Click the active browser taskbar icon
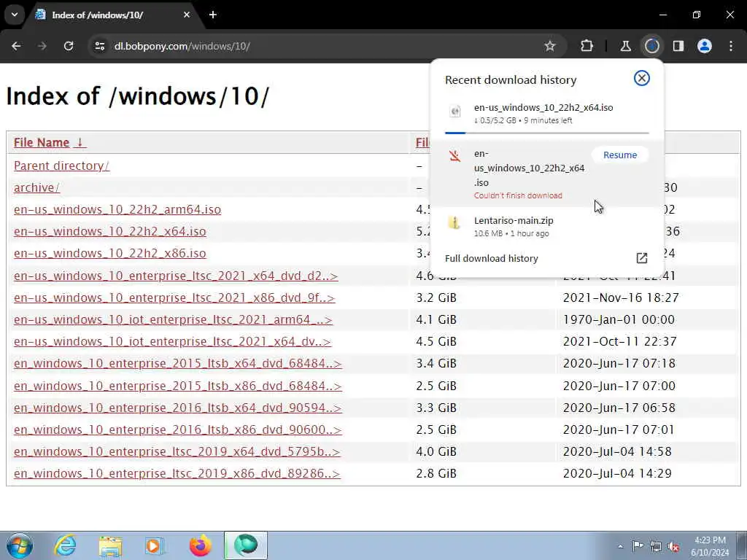This screenshot has width=747, height=560. (246, 545)
